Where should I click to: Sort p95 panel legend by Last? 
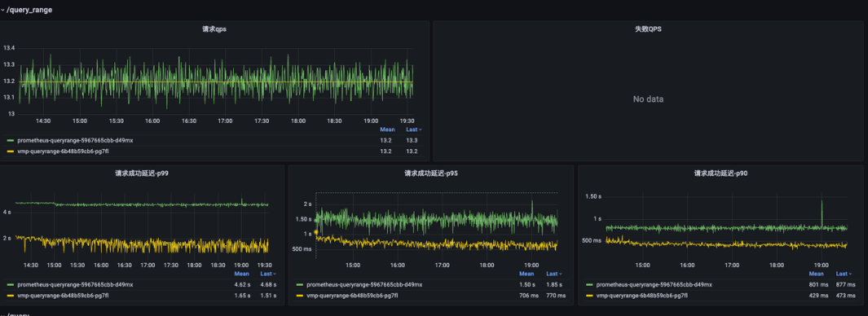click(x=554, y=274)
